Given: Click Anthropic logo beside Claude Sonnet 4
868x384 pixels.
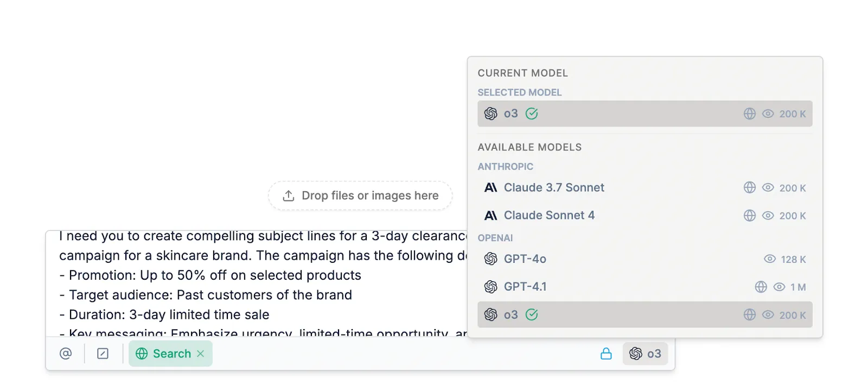Looking at the screenshot, I should [x=490, y=216].
